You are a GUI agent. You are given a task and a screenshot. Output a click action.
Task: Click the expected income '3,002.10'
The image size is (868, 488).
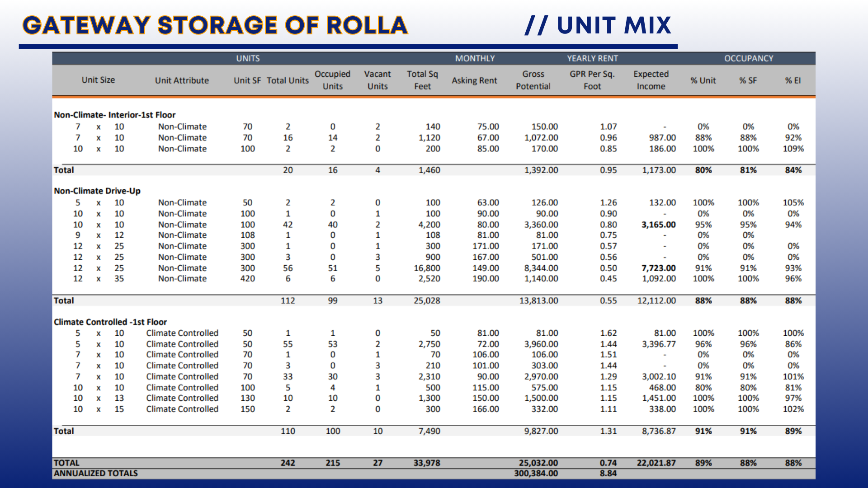659,376
